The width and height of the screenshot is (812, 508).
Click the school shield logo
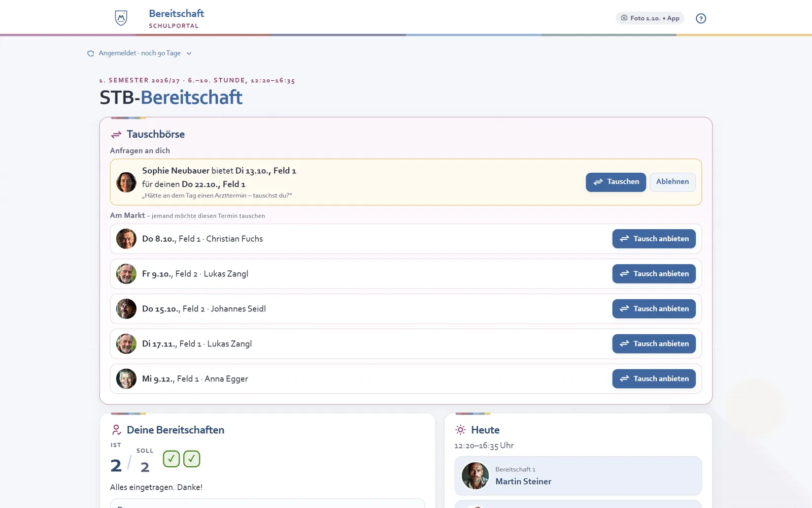121,18
